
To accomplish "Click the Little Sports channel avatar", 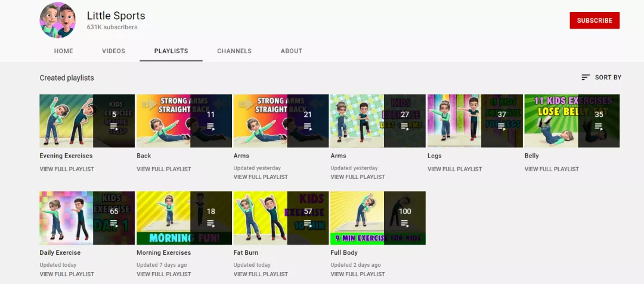I will [57, 20].
